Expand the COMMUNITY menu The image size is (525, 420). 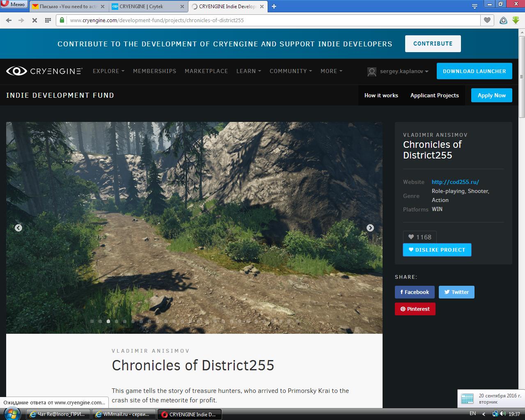[291, 71]
